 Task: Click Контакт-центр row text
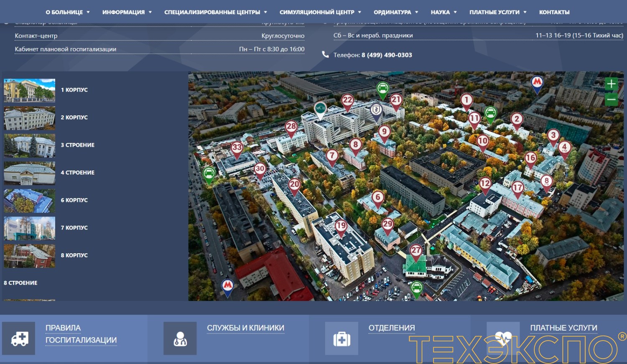coord(36,36)
